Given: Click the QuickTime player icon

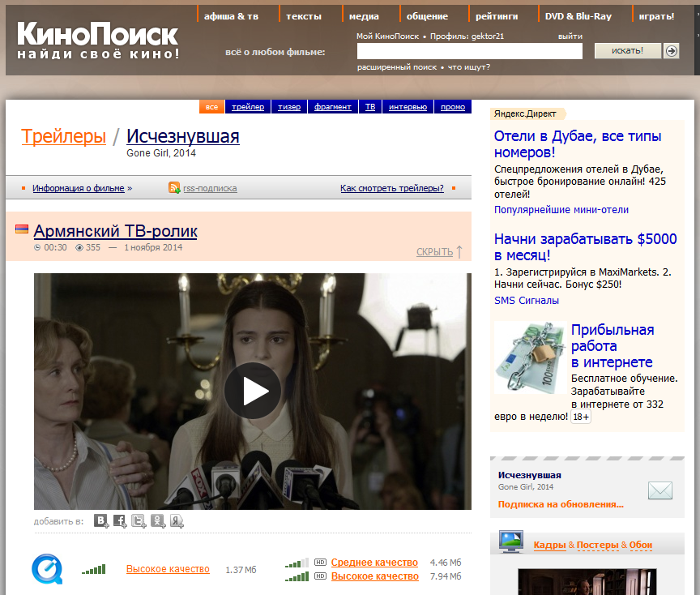Looking at the screenshot, I should tap(47, 569).
